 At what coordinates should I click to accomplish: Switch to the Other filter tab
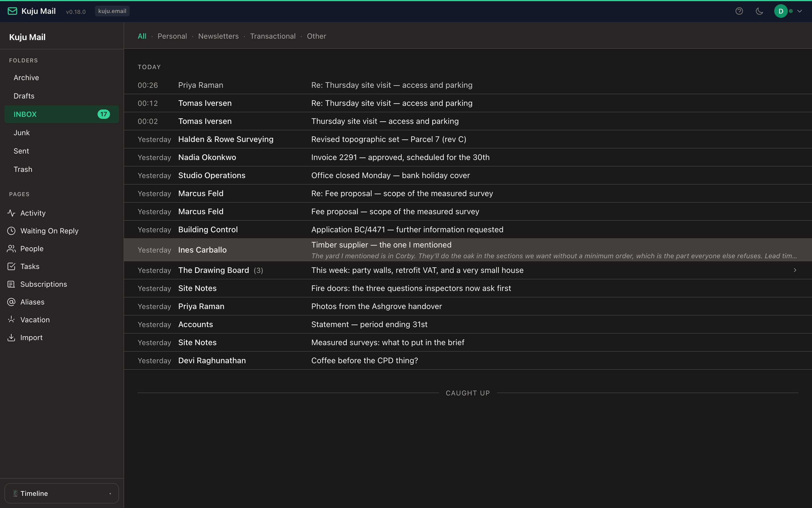[316, 36]
